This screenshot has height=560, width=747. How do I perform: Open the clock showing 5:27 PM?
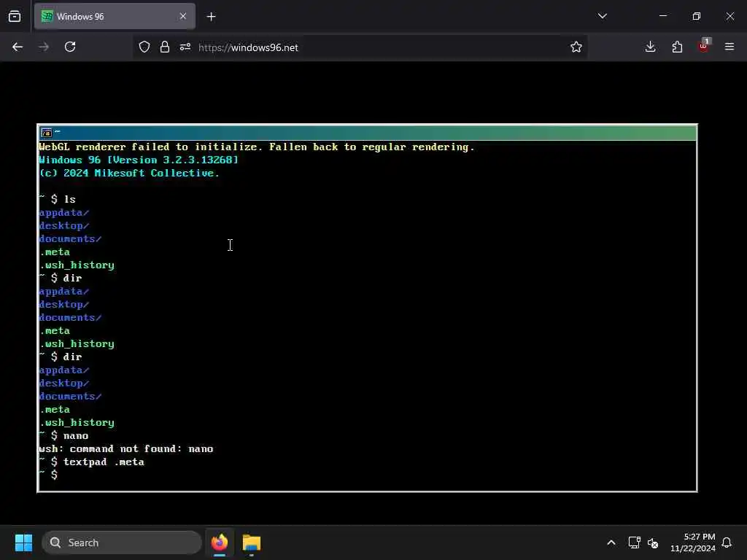click(x=693, y=542)
